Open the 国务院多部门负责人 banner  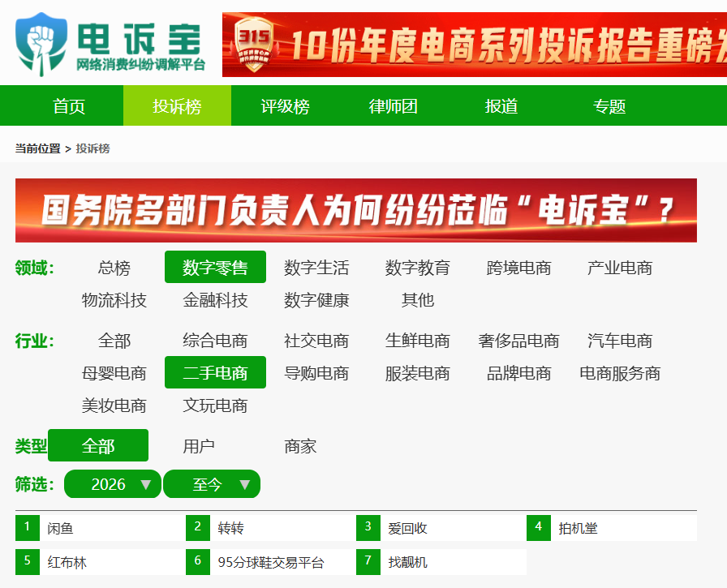tap(355, 210)
